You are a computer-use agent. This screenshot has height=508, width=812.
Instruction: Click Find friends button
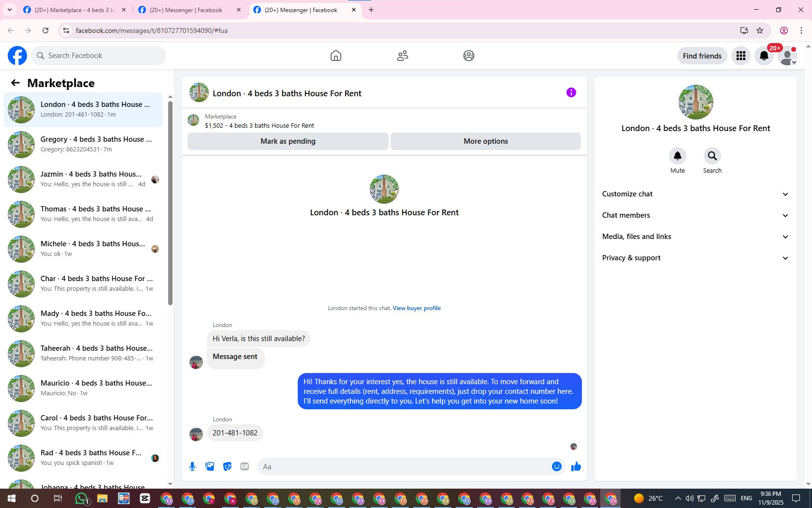[x=702, y=56]
